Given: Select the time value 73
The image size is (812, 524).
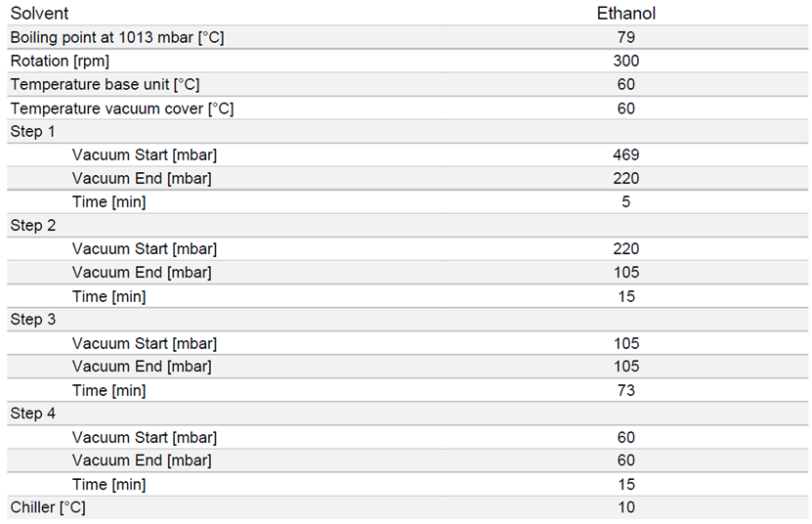Looking at the screenshot, I should coord(625,390).
